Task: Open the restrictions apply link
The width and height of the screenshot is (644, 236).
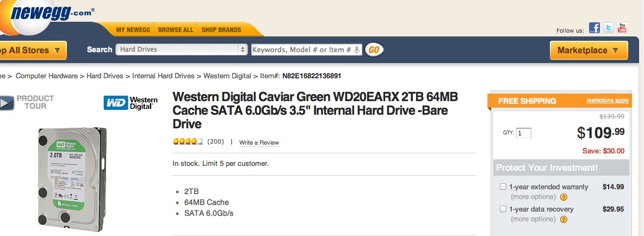Action: coord(608,101)
